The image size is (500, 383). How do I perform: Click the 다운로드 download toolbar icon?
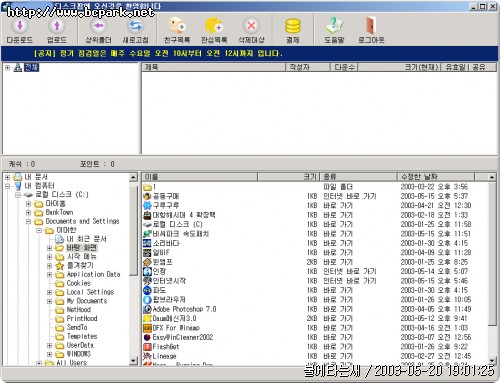pyautogui.click(x=20, y=26)
